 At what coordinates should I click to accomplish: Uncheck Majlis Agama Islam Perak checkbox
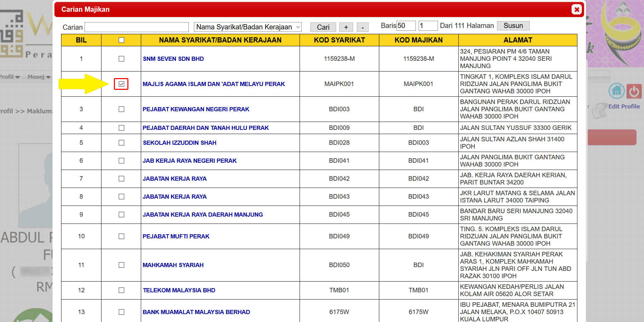coord(121,84)
